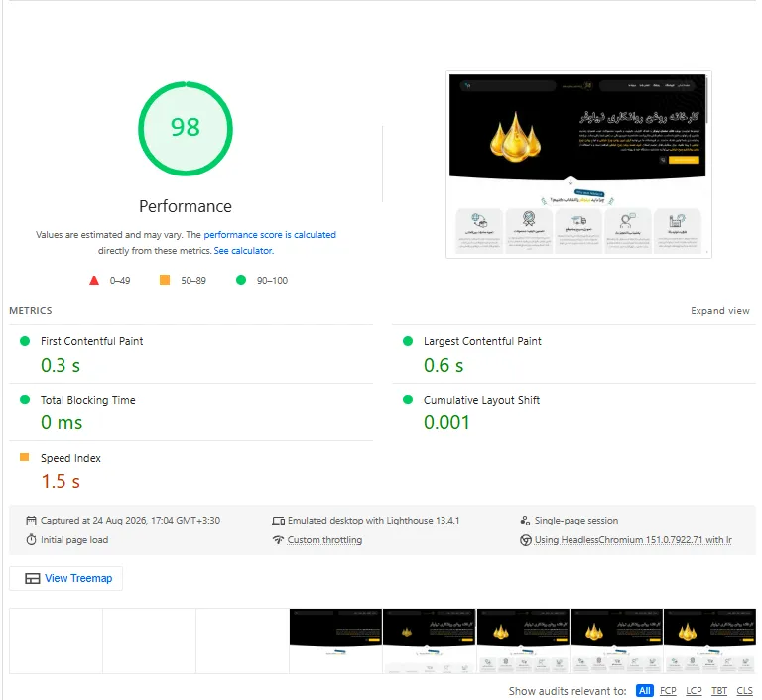Expand Largest Contentful Paint metric row
Screen dimensions: 762x700
point(573,354)
